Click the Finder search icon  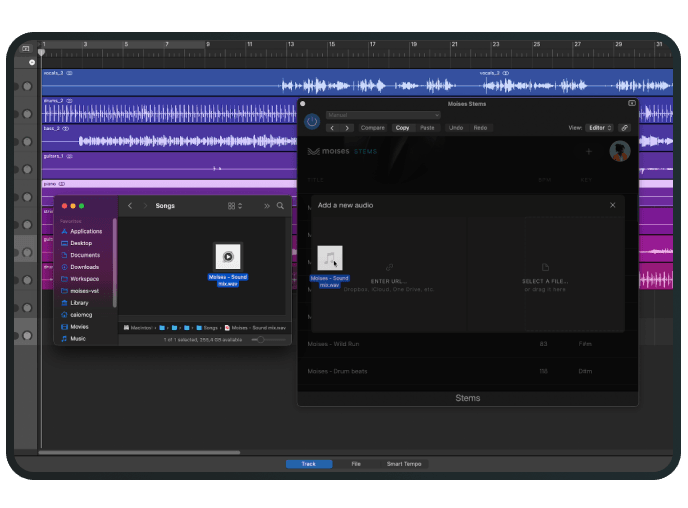click(280, 206)
